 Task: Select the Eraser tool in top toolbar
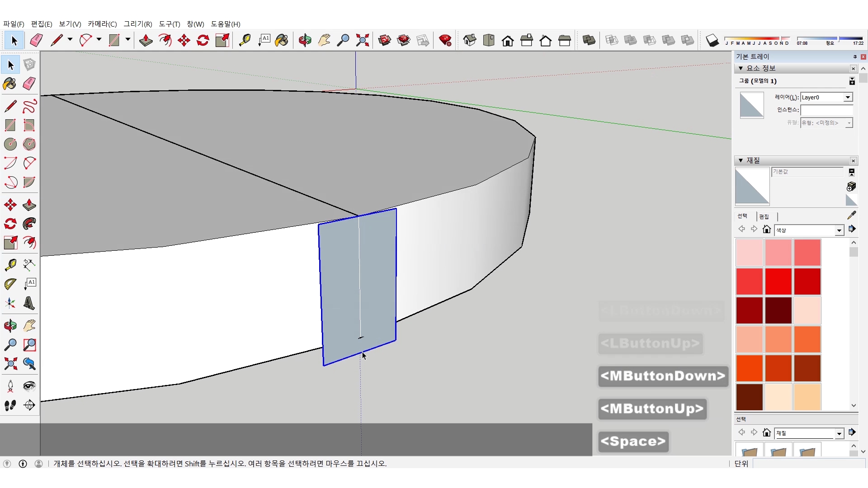click(x=36, y=41)
